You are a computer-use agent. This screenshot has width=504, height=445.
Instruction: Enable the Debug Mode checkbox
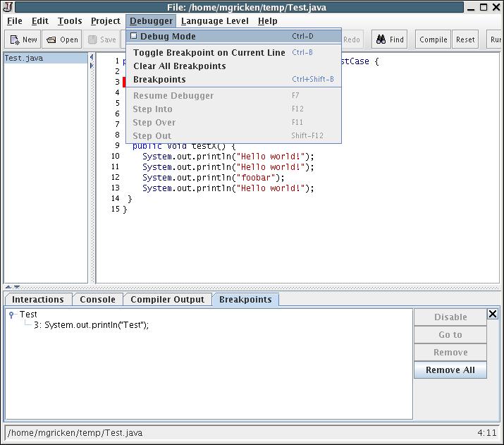coord(134,36)
